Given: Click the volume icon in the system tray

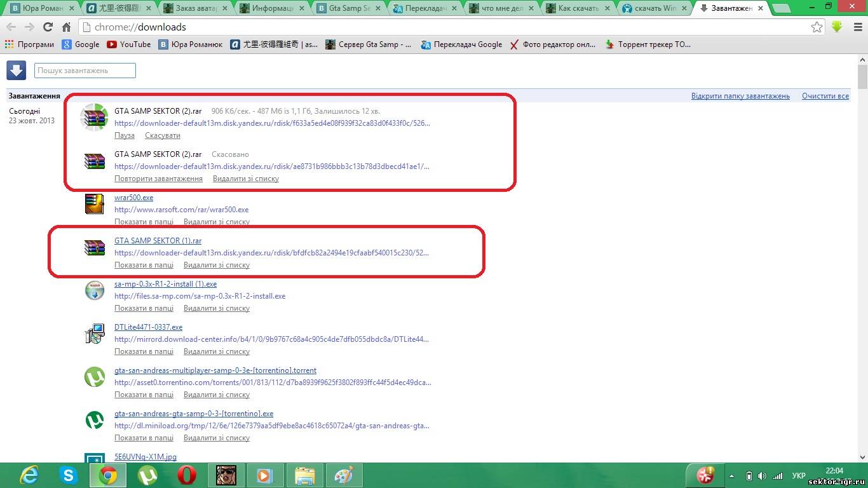Looking at the screenshot, I should click(762, 475).
